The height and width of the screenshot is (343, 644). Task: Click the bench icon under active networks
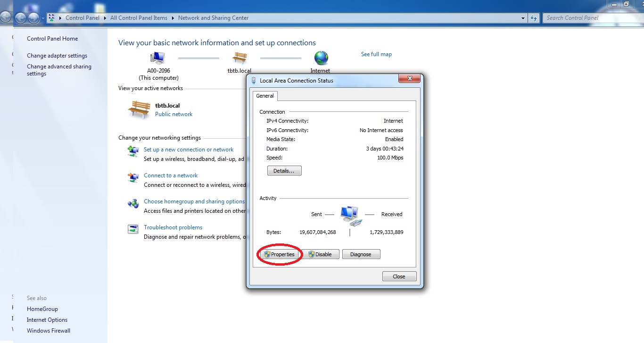coord(139,109)
